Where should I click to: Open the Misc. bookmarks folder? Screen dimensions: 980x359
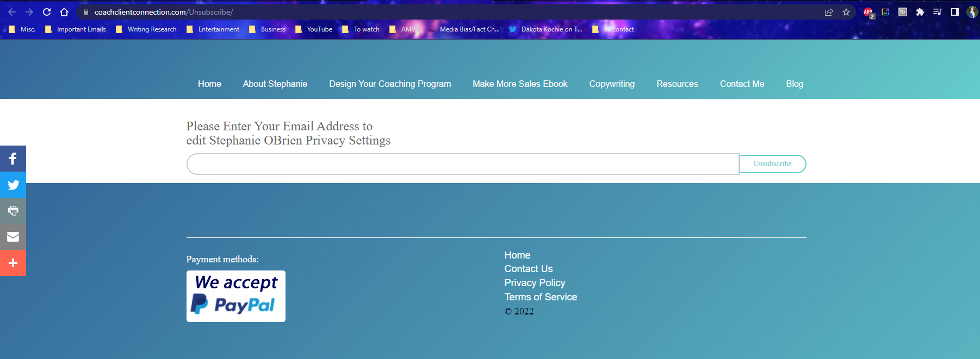pyautogui.click(x=22, y=29)
